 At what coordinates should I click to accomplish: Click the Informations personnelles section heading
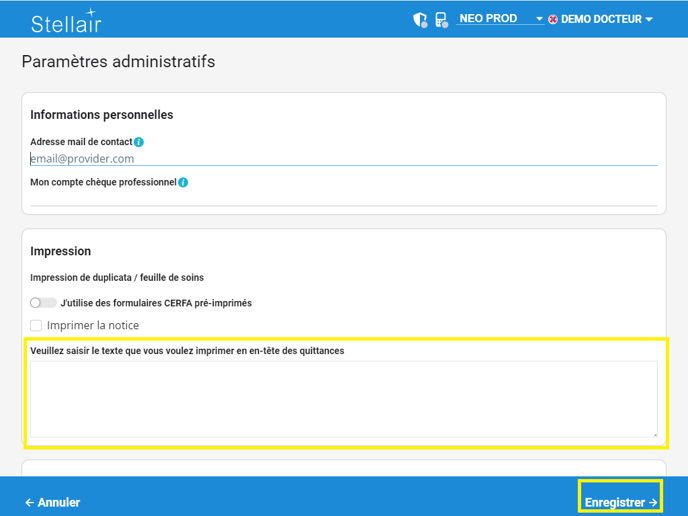(x=101, y=115)
